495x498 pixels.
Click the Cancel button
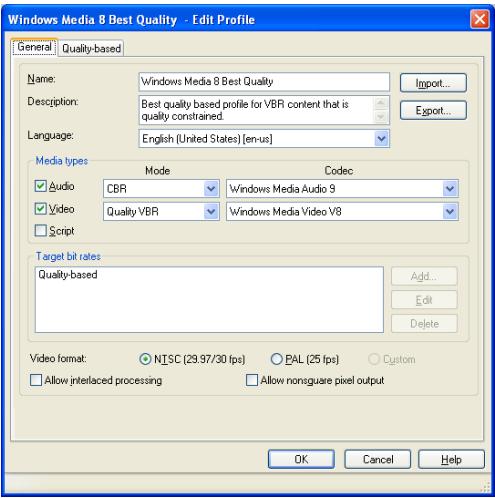(378, 459)
